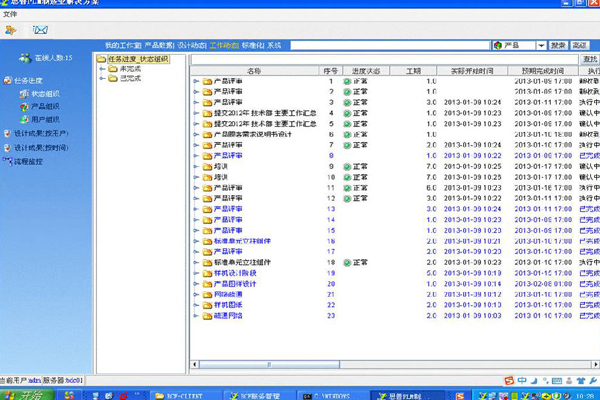Viewport: 600px width, 400px height.
Task: Click the horizontal scrollbar thumb below the table
Action: pos(269,364)
